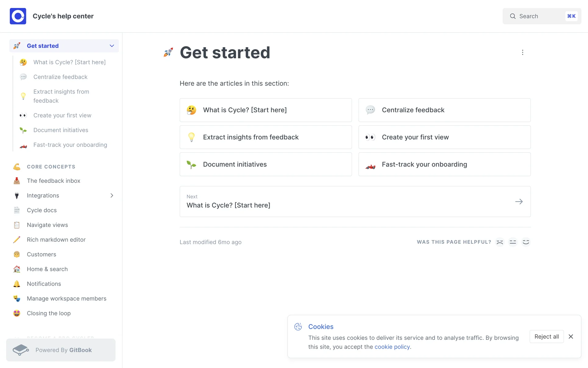Rate page with the sad face icon

(500, 242)
